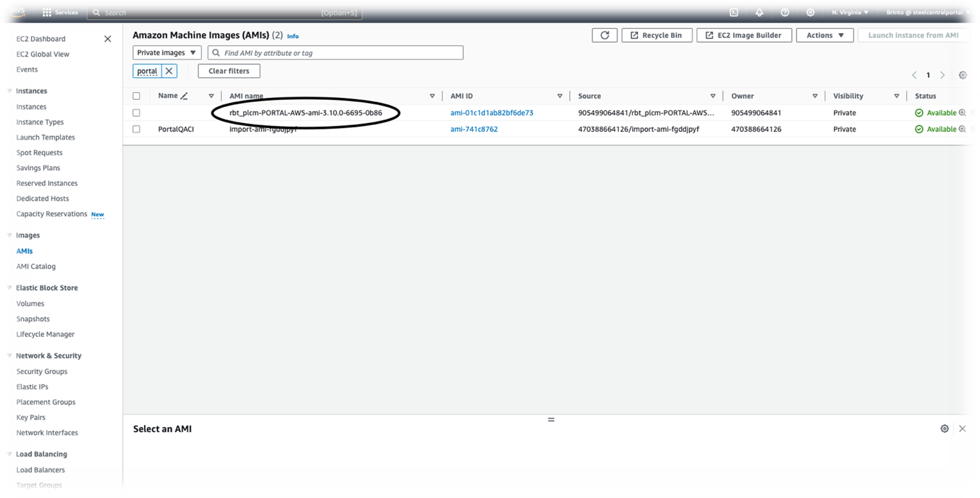The image size is (980, 498).
Task: Open the AWS logo home
Action: click(x=17, y=12)
